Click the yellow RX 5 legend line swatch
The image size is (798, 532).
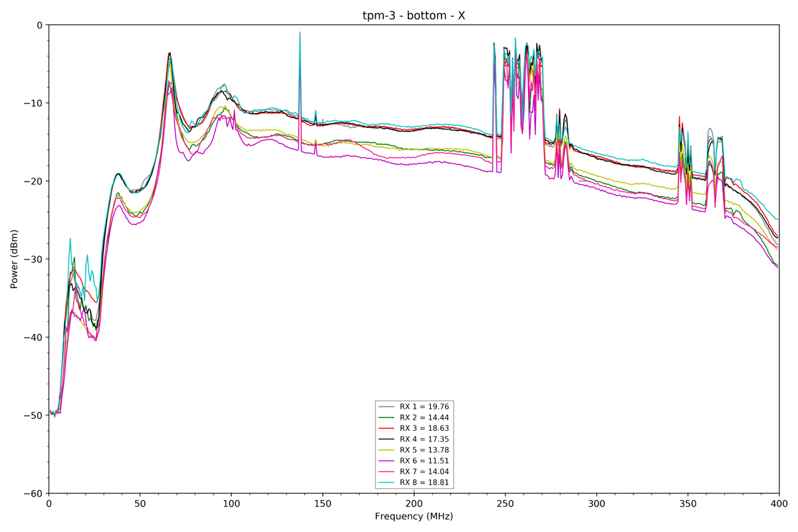(387, 450)
